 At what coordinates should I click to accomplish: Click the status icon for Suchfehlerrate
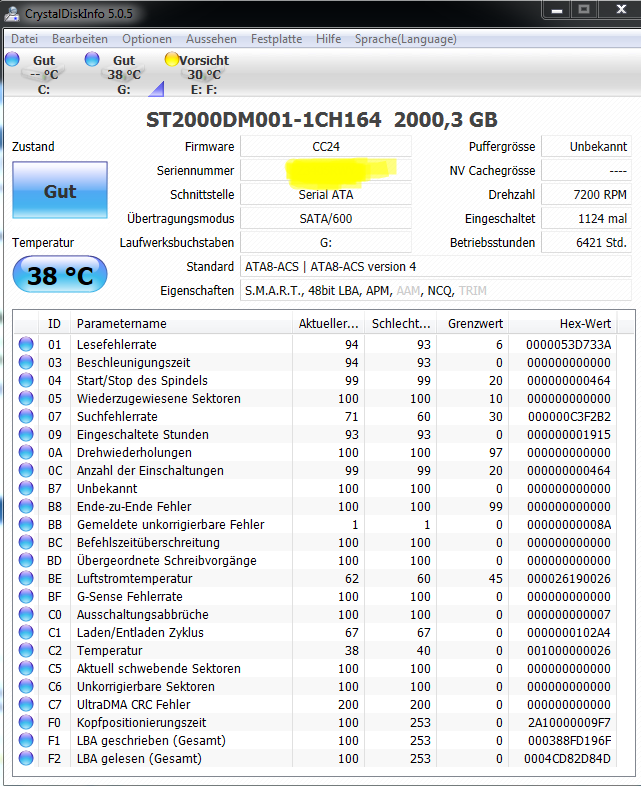click(26, 417)
